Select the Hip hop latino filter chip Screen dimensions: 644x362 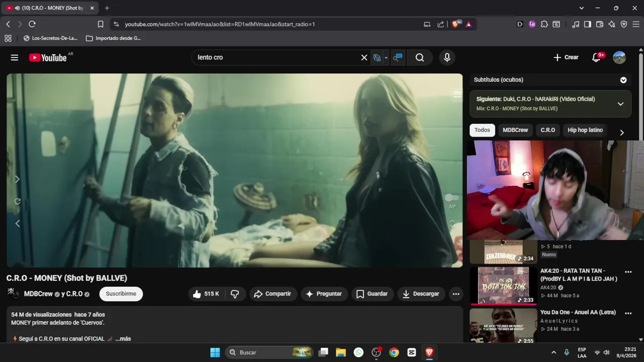585,130
